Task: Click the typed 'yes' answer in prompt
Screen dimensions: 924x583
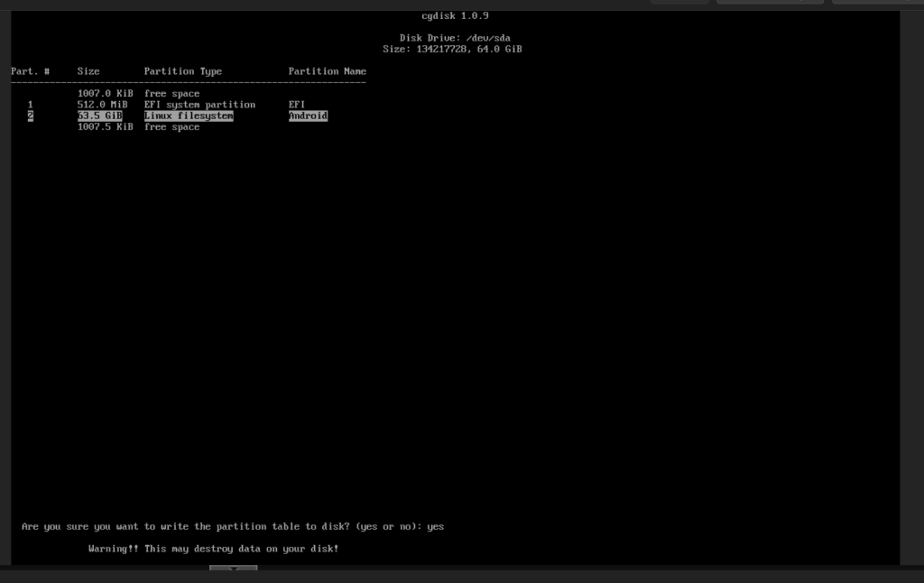Action: (x=435, y=526)
